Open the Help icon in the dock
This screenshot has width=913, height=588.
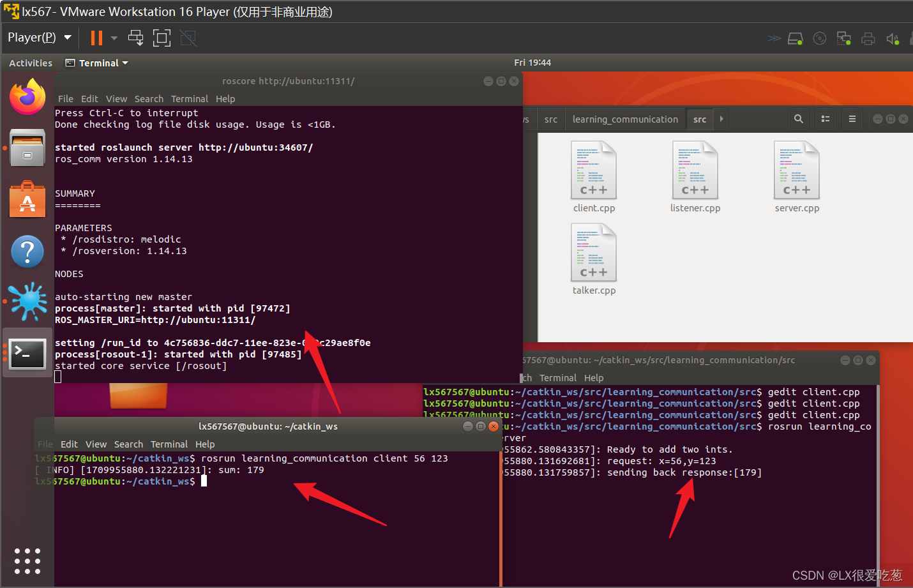pos(27,252)
